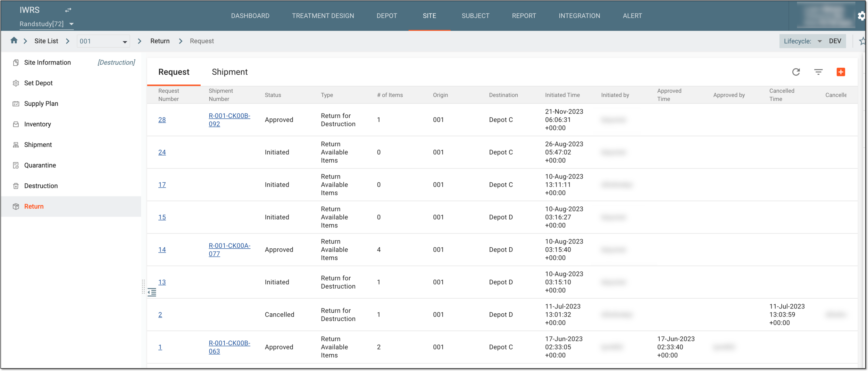This screenshot has width=868, height=371.
Task: Open the DEPOT menu
Action: coord(387,16)
